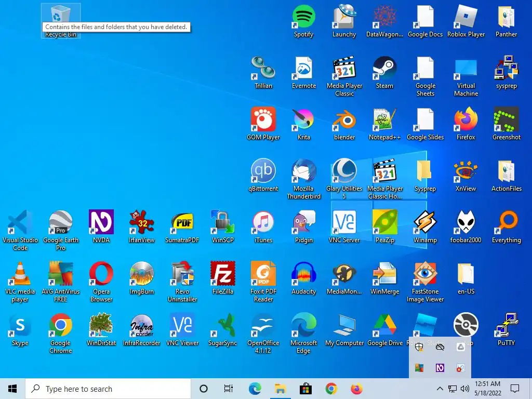Select the sysprep shortcut with computers icon
532x399 pixels.
point(506,73)
